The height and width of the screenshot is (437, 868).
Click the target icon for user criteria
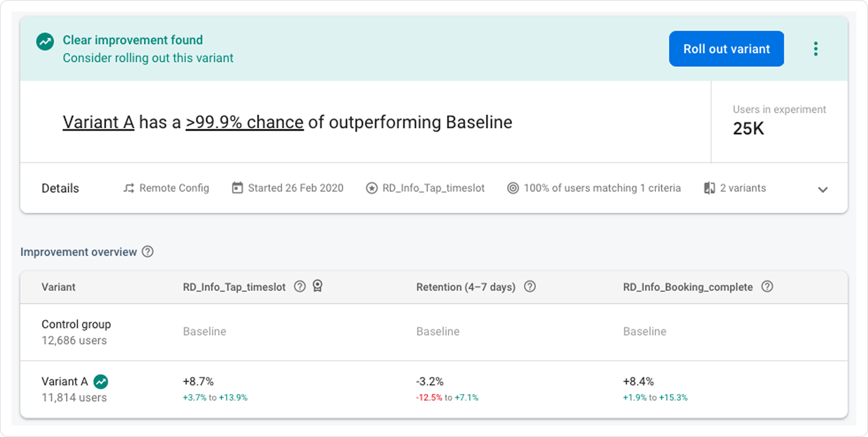click(513, 188)
